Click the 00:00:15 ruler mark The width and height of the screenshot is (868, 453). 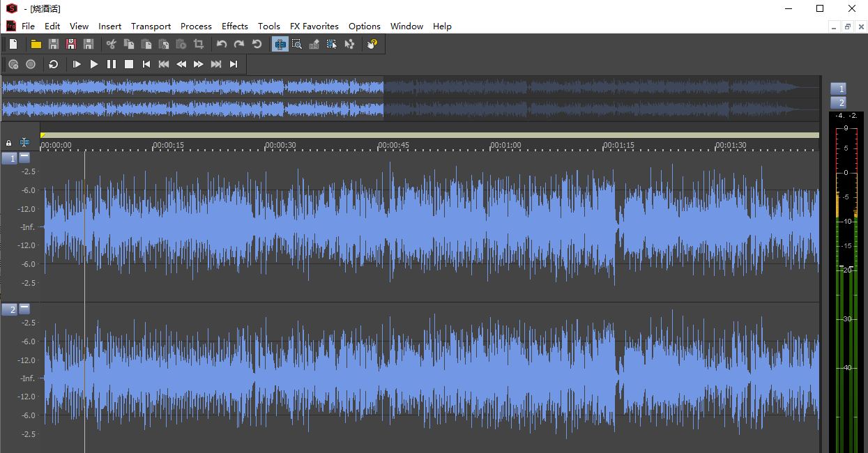(x=168, y=146)
